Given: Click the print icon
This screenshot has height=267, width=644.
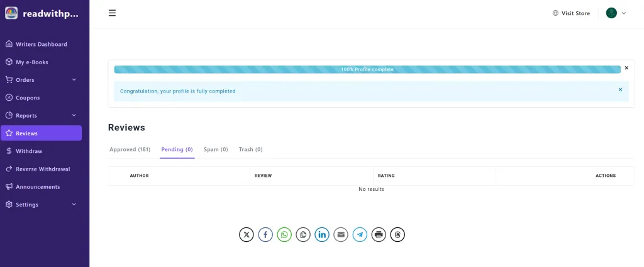Looking at the screenshot, I should (379, 235).
